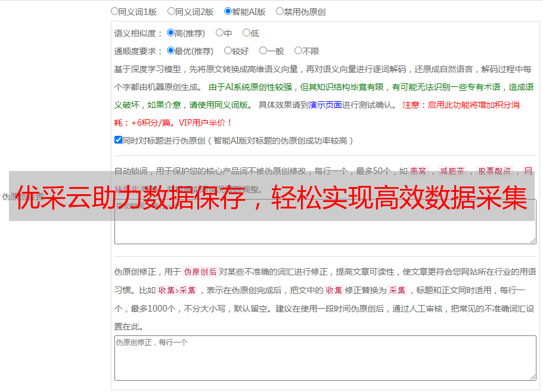The width and height of the screenshot is (543, 392).
Task: Select the 同义词1版 radio option
Action: click(114, 11)
